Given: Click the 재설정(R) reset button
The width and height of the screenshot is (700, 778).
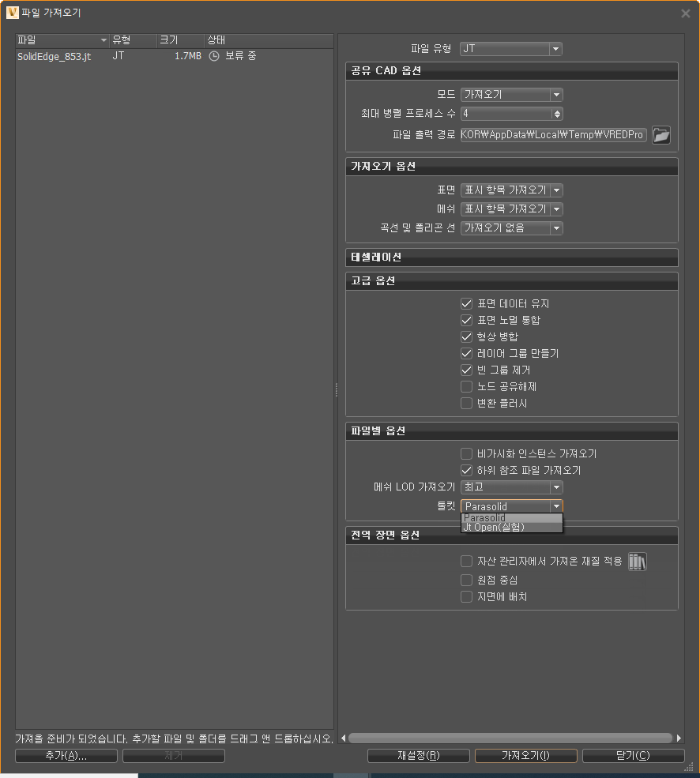Looking at the screenshot, I should tap(419, 756).
